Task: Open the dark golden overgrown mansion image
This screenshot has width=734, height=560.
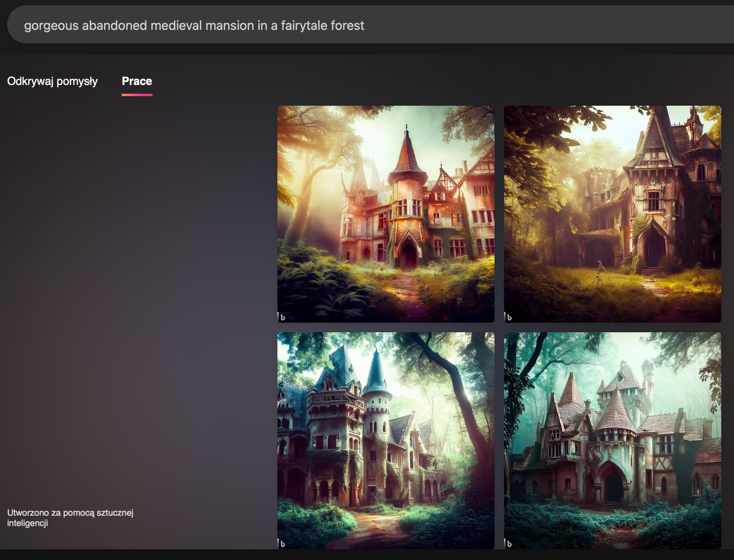Action: tap(612, 214)
